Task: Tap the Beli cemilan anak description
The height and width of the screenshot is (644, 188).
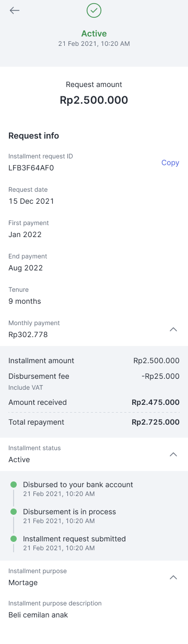Action: [x=38, y=615]
